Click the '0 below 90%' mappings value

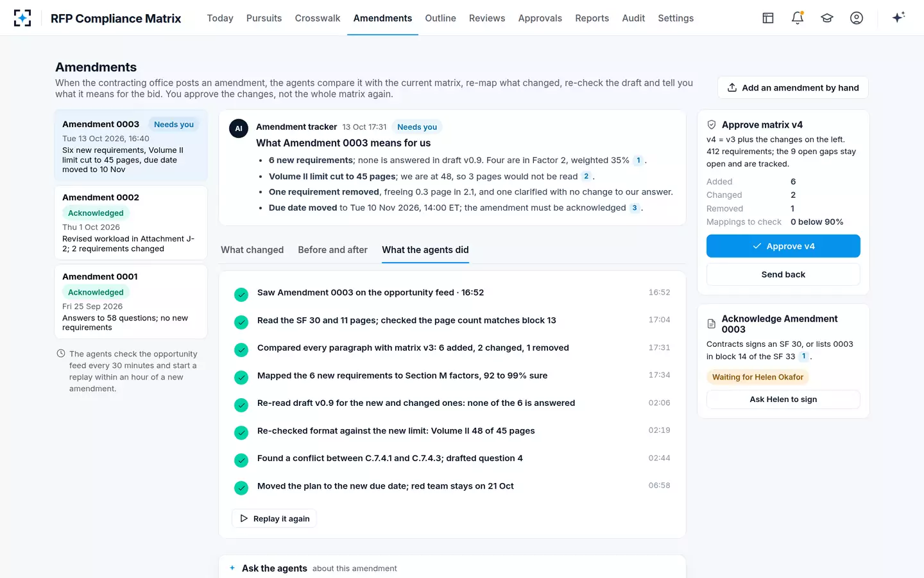coord(817,222)
